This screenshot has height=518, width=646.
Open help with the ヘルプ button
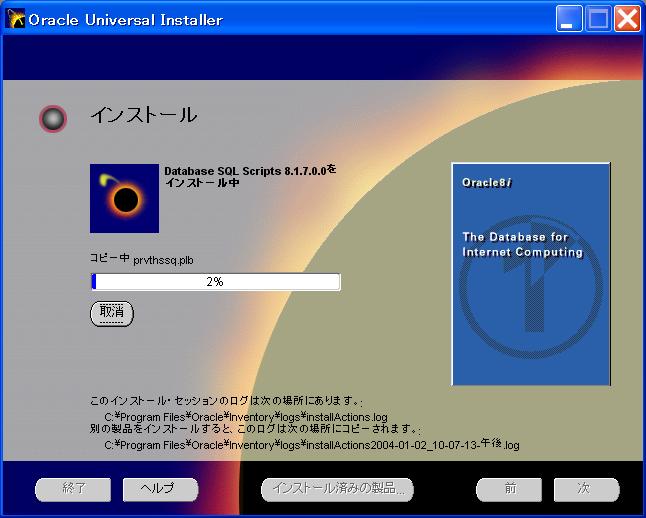click(160, 490)
